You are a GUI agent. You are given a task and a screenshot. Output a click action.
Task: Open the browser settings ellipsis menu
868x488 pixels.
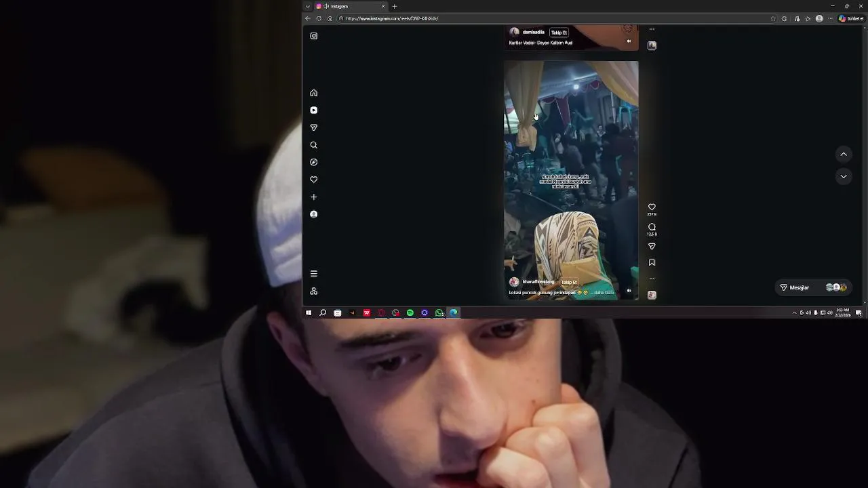[x=830, y=18]
